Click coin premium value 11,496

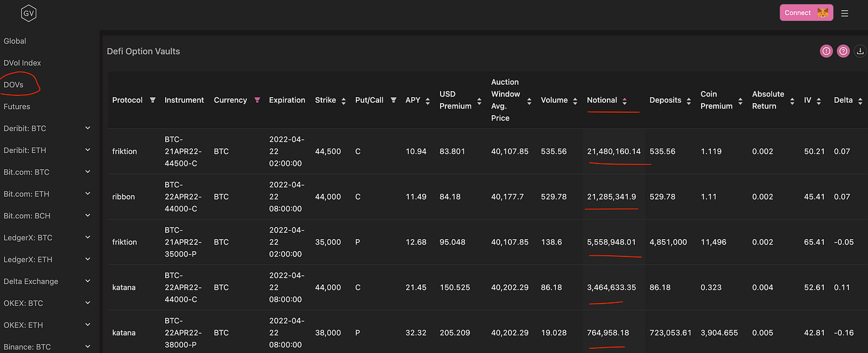[x=714, y=242]
